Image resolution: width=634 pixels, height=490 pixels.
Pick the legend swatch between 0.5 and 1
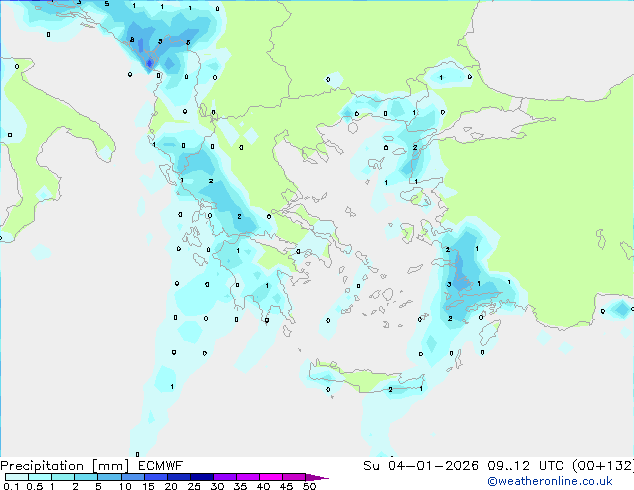[x=40, y=477]
